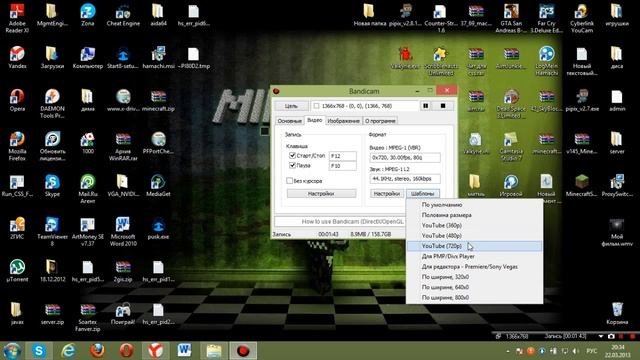Select the µTorrent desktop icon
The image size is (640, 360).
pos(17,271)
